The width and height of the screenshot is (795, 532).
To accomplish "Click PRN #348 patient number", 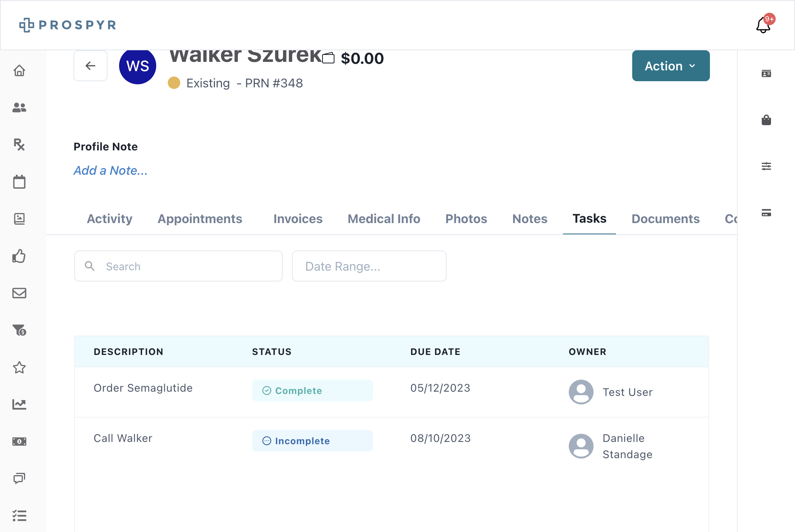I will pos(274,83).
